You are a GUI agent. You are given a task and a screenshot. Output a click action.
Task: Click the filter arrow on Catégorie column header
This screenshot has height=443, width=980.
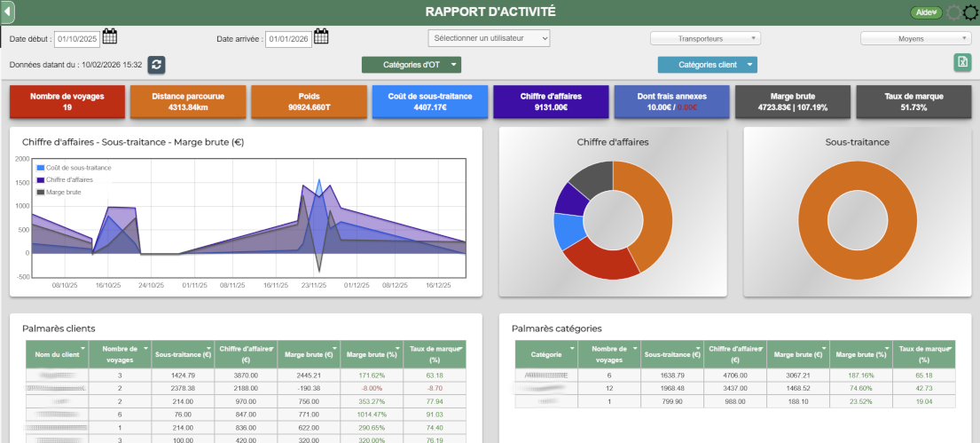pos(573,347)
